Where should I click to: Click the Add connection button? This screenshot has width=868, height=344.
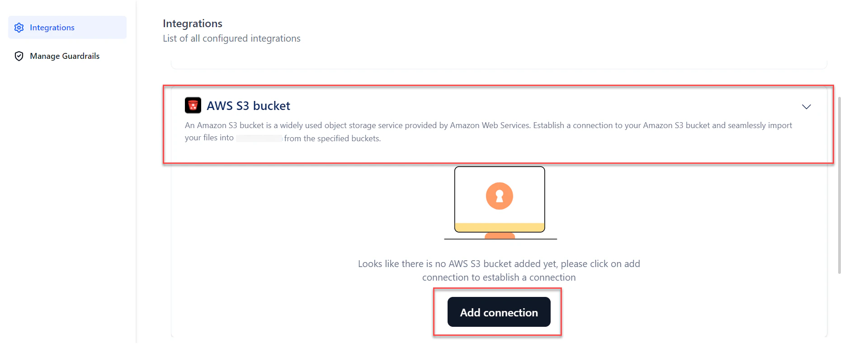coord(499,312)
